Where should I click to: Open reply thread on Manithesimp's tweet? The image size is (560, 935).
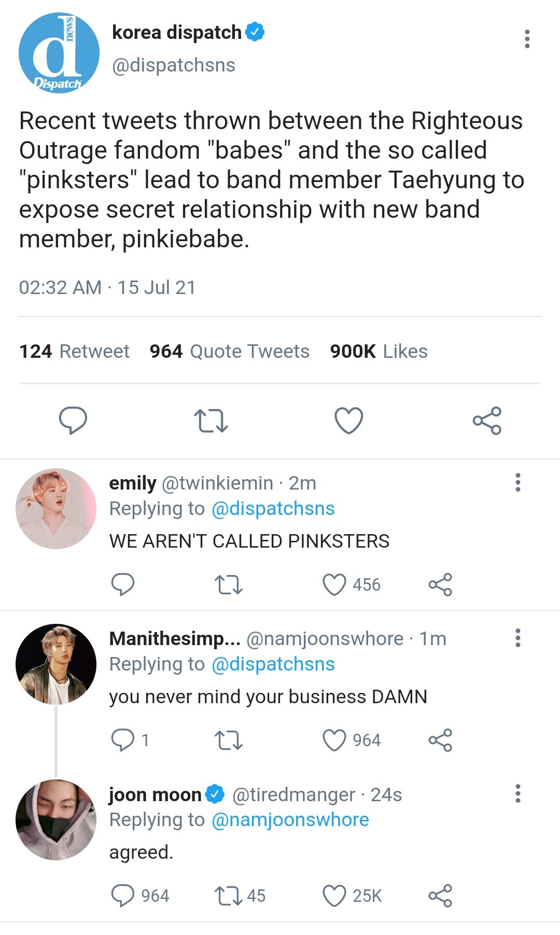tap(130, 740)
